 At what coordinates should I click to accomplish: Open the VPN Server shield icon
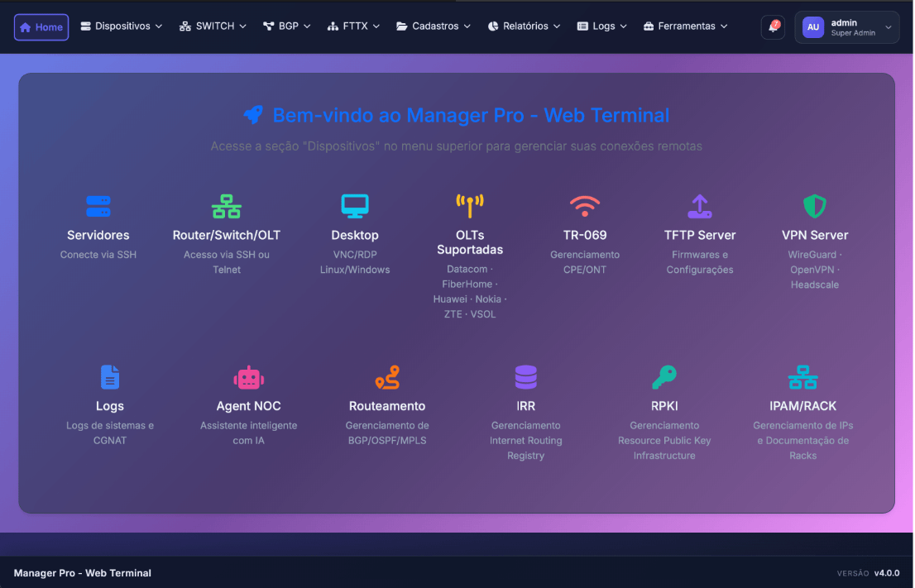[x=815, y=211]
